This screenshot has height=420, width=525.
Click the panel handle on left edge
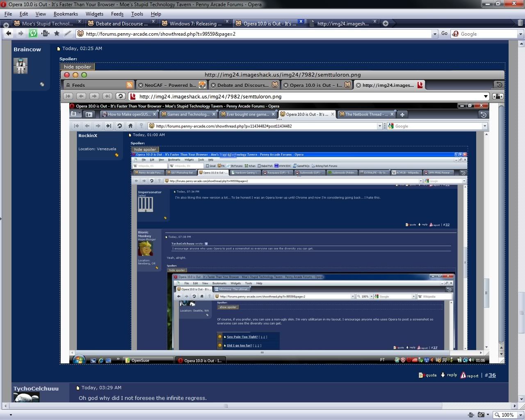click(1, 218)
